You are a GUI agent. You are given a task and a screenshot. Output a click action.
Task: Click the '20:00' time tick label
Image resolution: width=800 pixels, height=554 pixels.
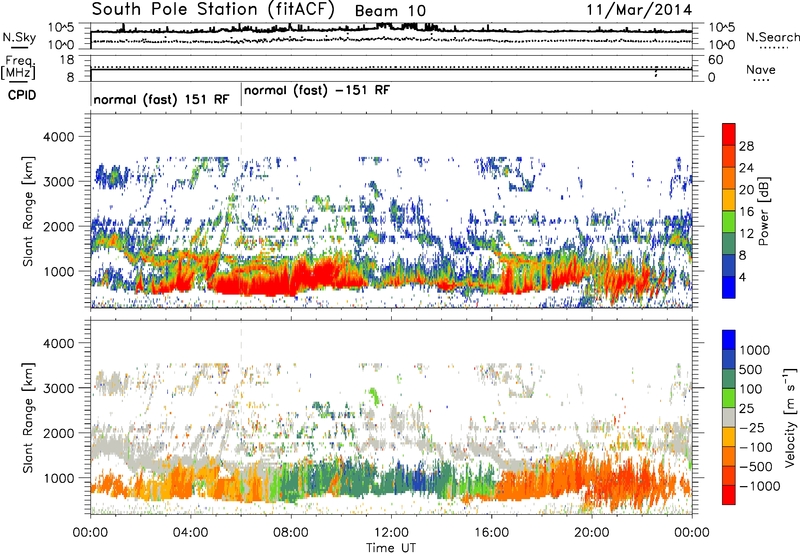[x=592, y=533]
